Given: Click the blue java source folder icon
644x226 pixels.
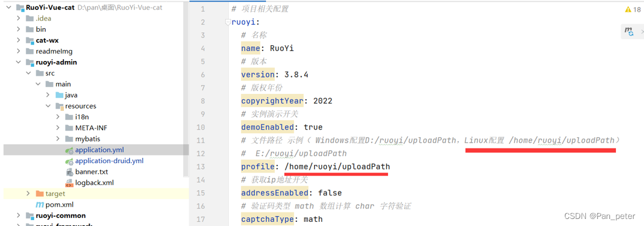Looking at the screenshot, I should [59, 95].
